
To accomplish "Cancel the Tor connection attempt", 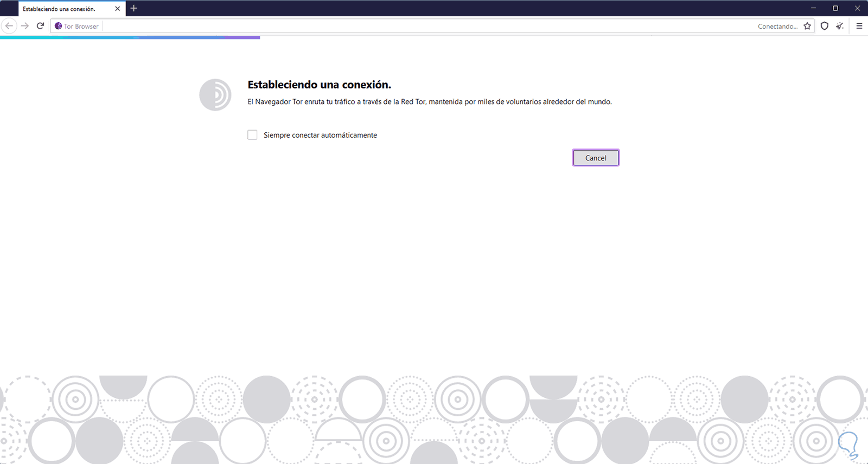I will coord(596,158).
